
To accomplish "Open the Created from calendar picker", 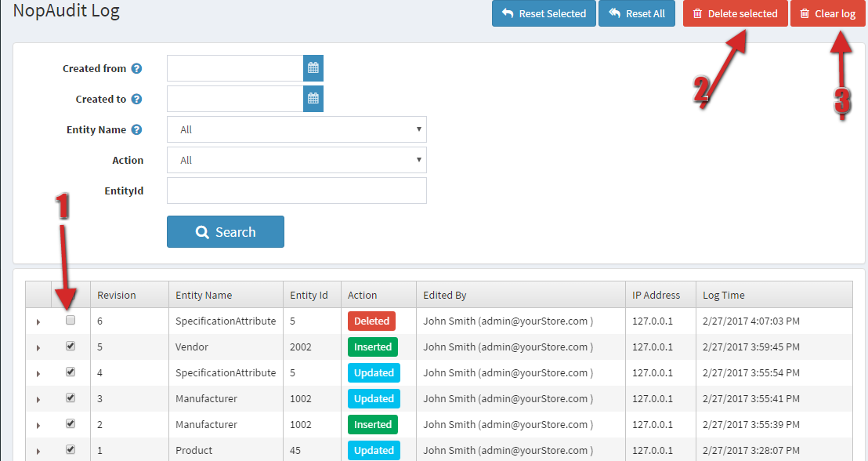I will coord(313,68).
